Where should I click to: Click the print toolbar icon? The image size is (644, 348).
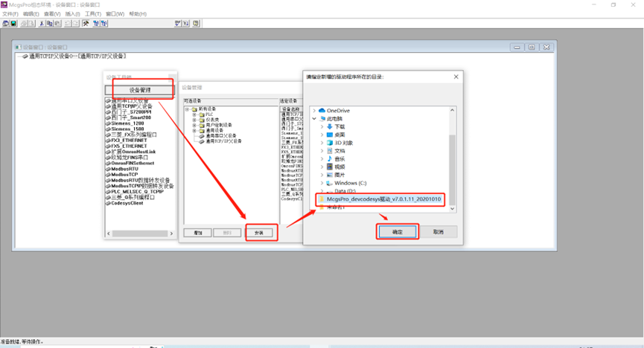click(24, 23)
